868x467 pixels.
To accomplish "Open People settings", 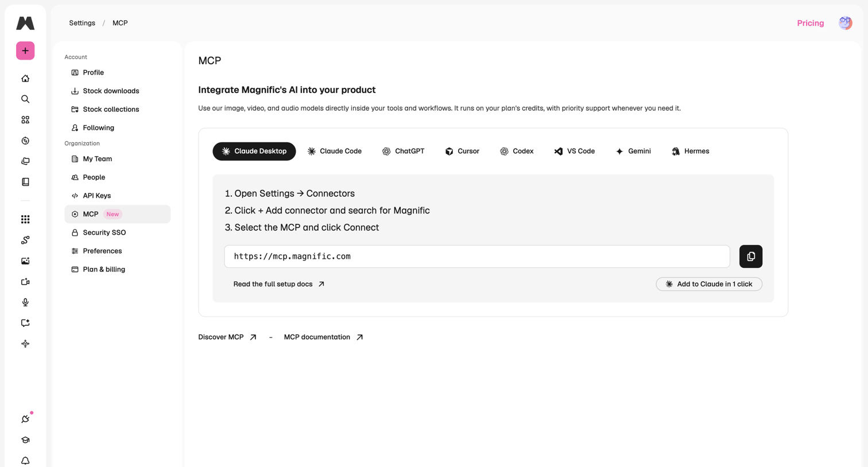I will (117, 177).
